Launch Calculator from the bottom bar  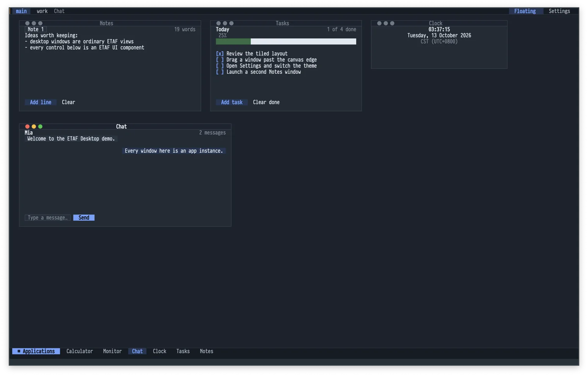(x=79, y=351)
